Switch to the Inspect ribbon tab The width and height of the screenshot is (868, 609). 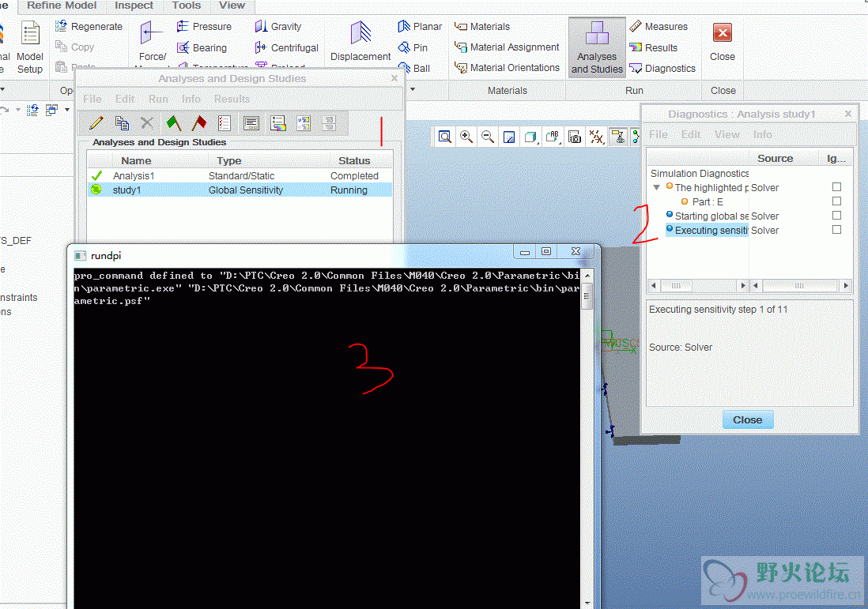[134, 6]
